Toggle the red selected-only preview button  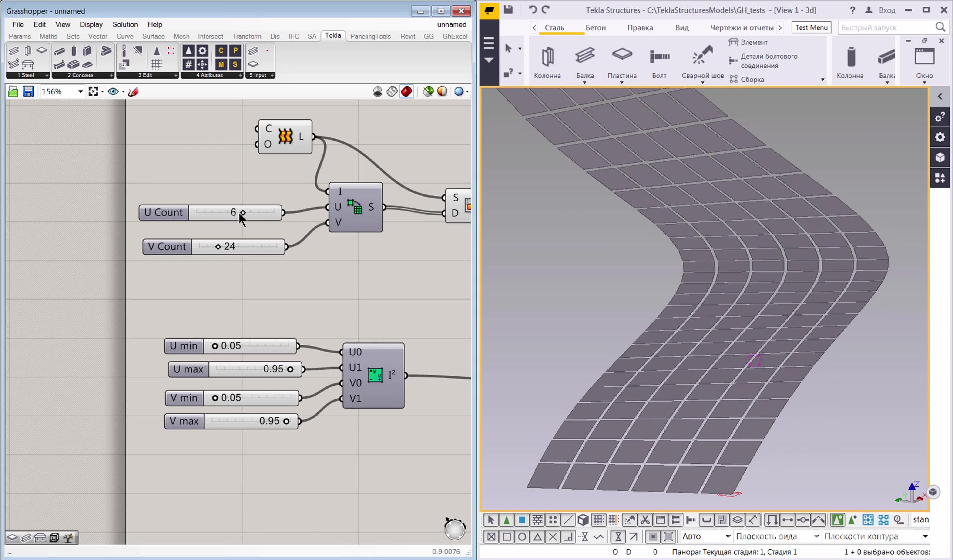pos(406,91)
